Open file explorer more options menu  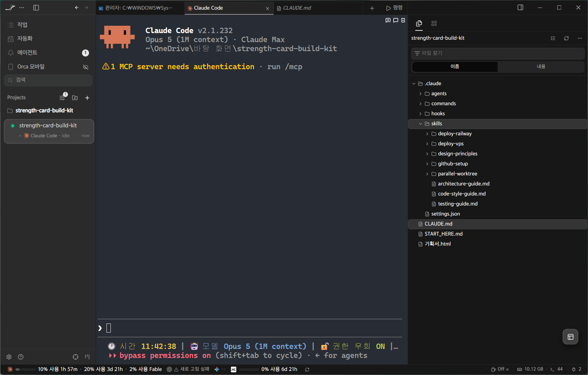click(580, 38)
